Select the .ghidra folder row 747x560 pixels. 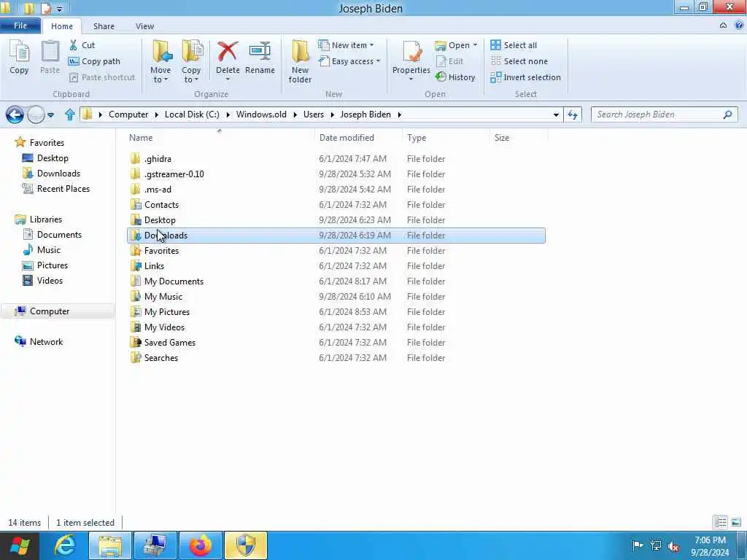[336, 158]
